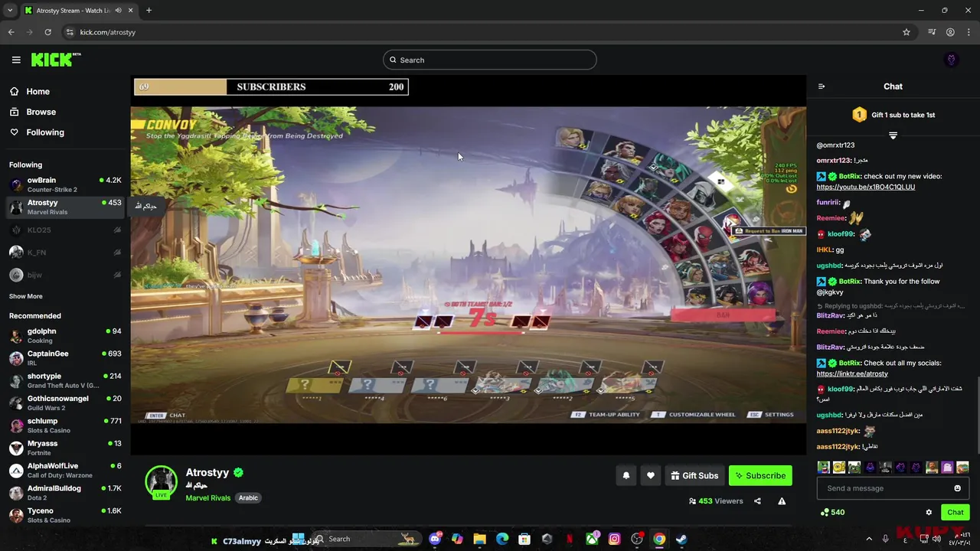This screenshot has height=551, width=980.
Task: Open Chrome media controls
Action: [932, 32]
